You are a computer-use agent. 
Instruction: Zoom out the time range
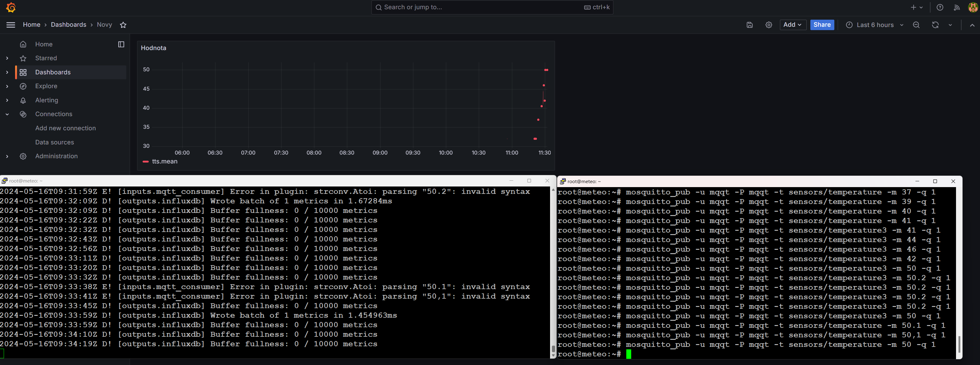click(916, 25)
